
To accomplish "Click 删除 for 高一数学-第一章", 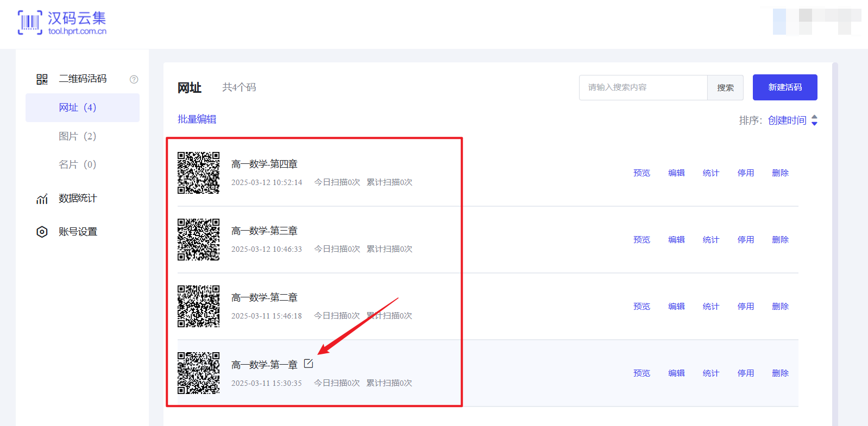I will pos(781,373).
